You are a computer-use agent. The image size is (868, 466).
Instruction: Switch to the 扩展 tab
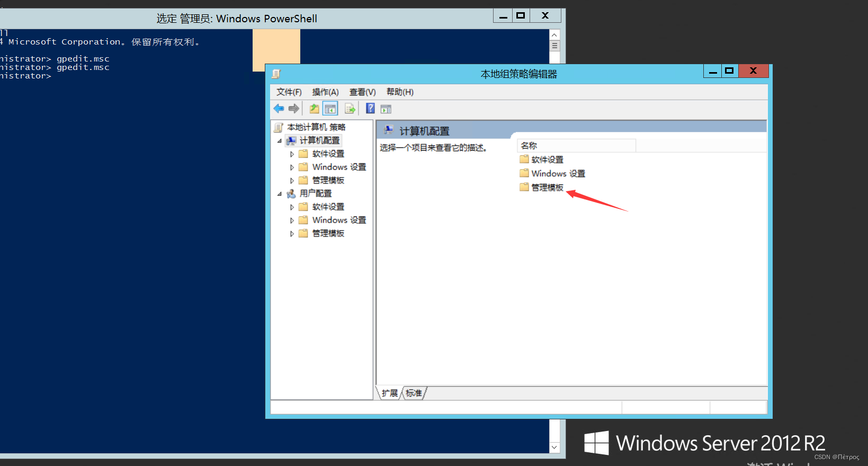(389, 393)
